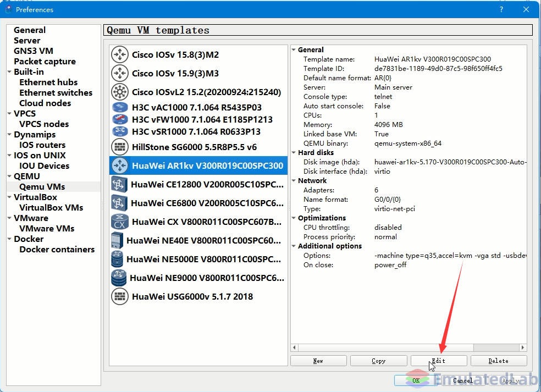Click the Template ID value de7831be-1189-49d0-87c5-98f650ff4fc5

coord(438,69)
